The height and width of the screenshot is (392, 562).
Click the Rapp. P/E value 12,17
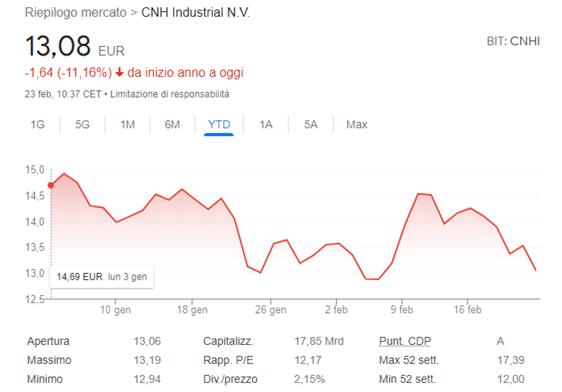point(308,360)
